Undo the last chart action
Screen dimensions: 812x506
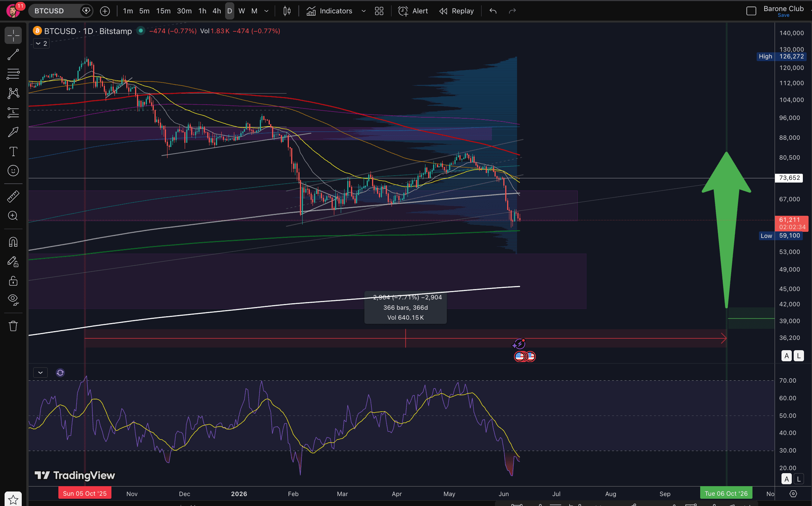(x=493, y=11)
